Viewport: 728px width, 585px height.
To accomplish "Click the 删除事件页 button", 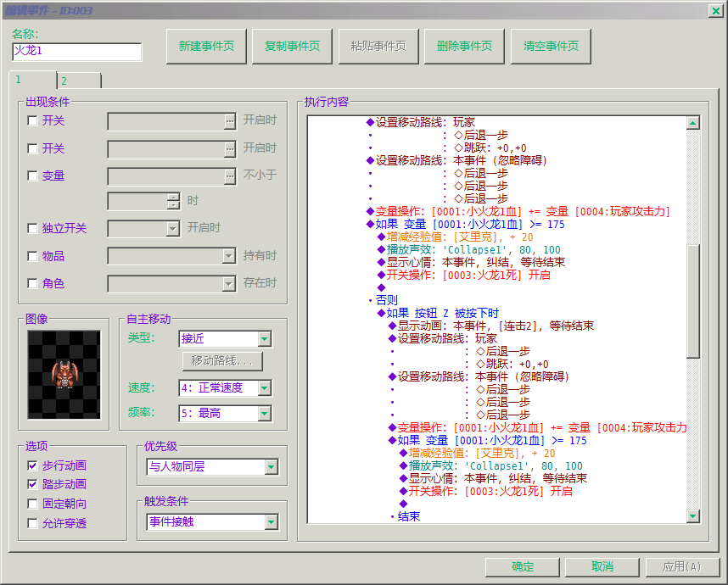I will (464, 47).
